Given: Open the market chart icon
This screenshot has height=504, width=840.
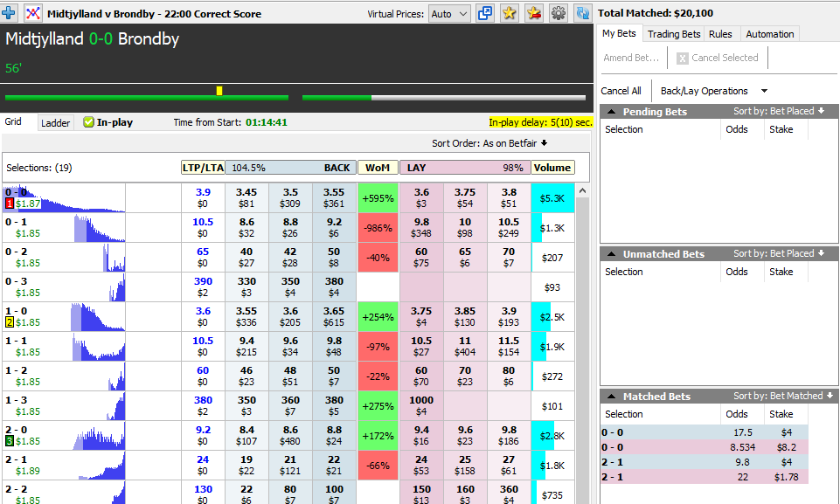Looking at the screenshot, I should pyautogui.click(x=32, y=12).
